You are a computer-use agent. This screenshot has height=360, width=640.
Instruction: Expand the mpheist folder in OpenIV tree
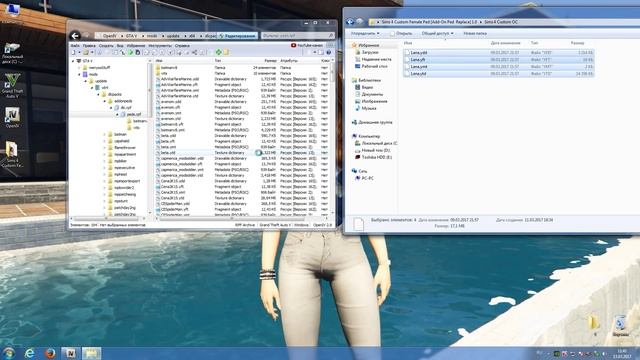(105, 174)
